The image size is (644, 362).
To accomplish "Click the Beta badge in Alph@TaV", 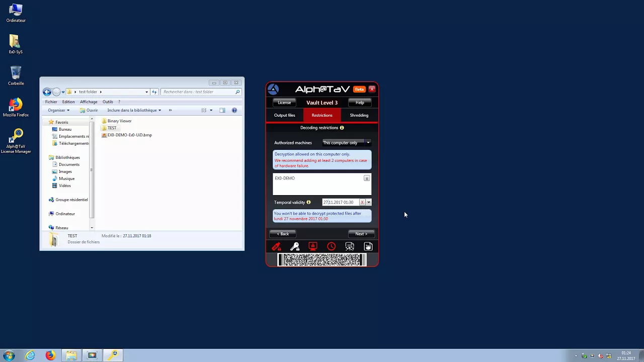I will tap(359, 89).
